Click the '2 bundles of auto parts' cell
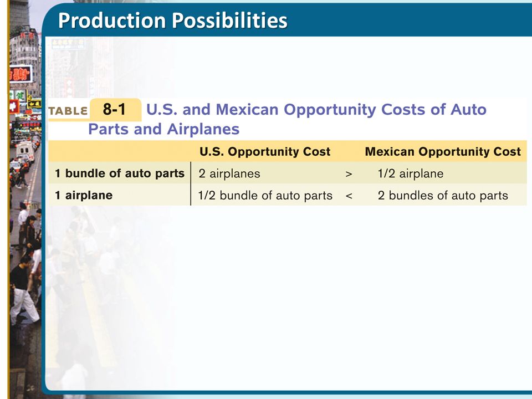Image resolution: width=532 pixels, height=399 pixels. pos(443,196)
